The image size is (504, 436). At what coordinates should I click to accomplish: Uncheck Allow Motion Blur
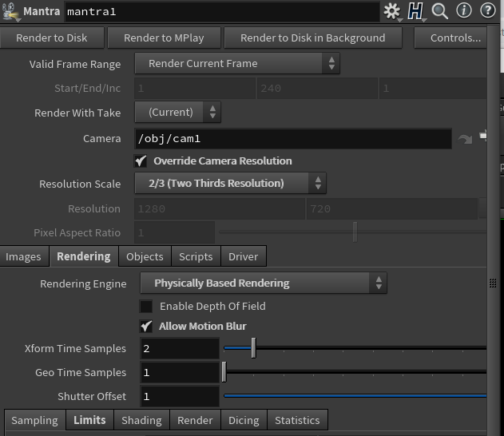146,327
